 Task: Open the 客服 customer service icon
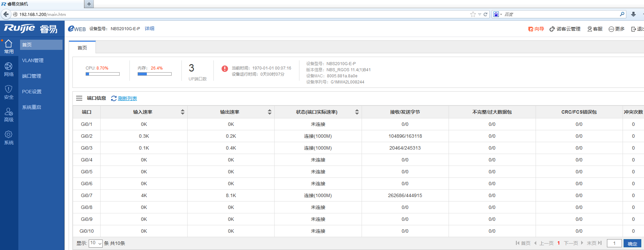coord(595,29)
